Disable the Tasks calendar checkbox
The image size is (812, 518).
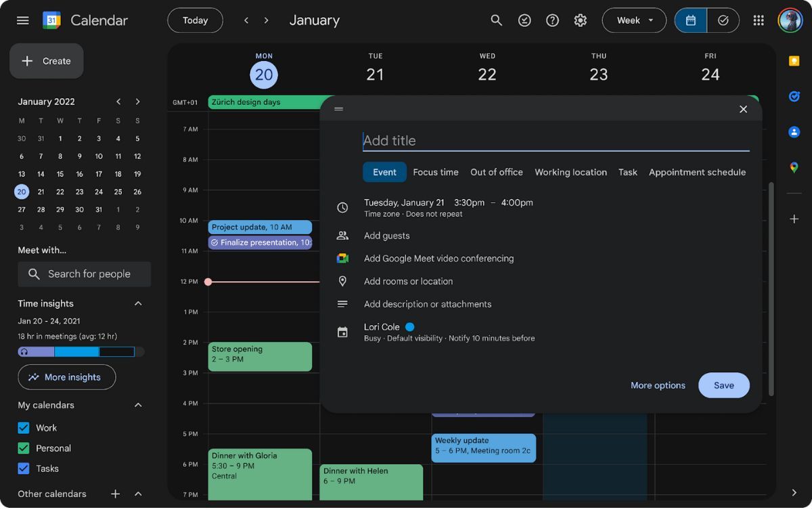(24, 469)
